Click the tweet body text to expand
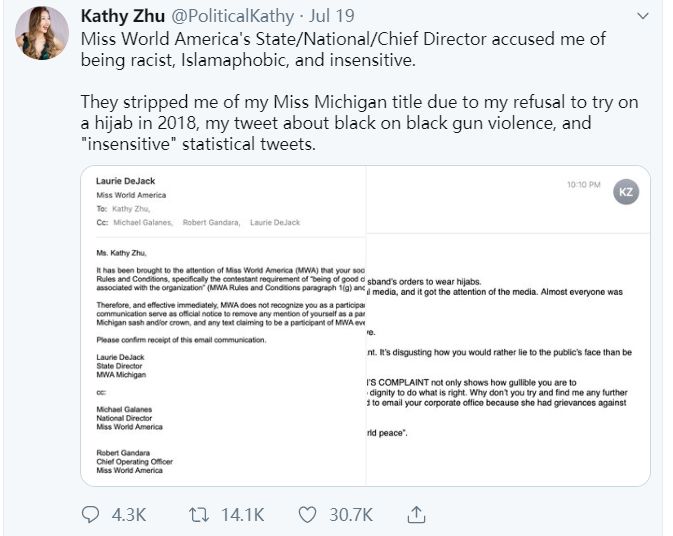The height and width of the screenshot is (536, 673). click(x=360, y=91)
